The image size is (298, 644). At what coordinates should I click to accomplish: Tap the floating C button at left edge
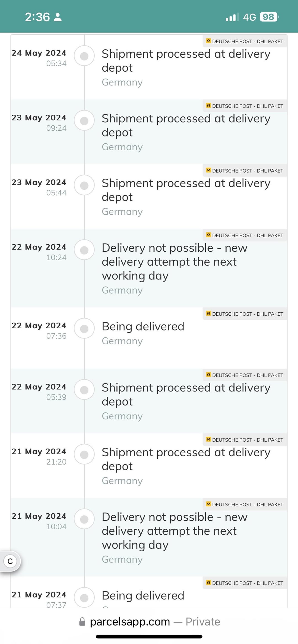[x=10, y=561]
